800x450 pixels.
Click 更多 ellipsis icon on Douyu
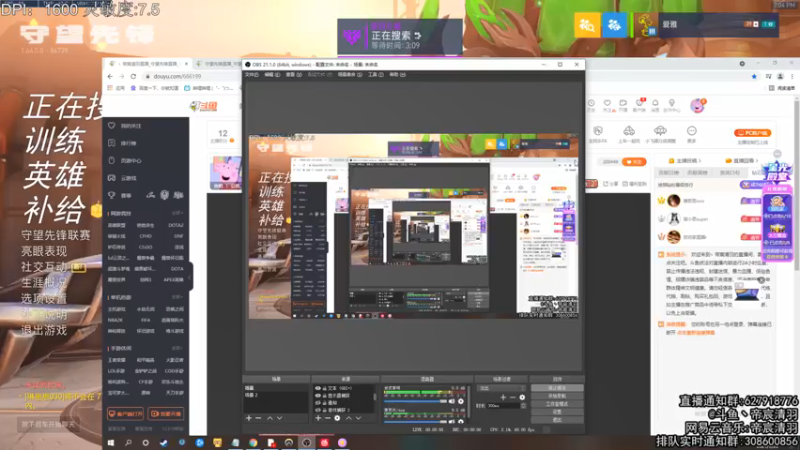(691, 131)
